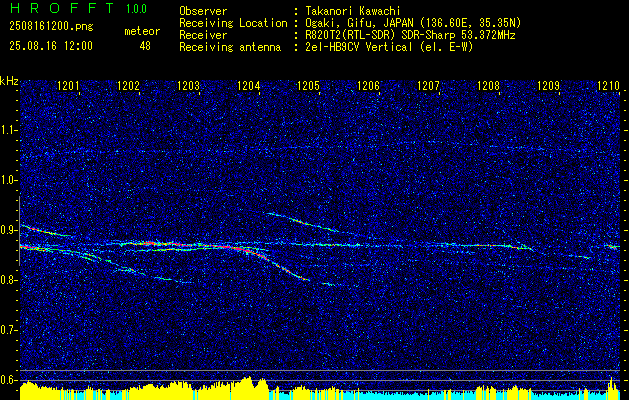Click the 1203 time marker
The image size is (629, 400).
click(x=189, y=85)
